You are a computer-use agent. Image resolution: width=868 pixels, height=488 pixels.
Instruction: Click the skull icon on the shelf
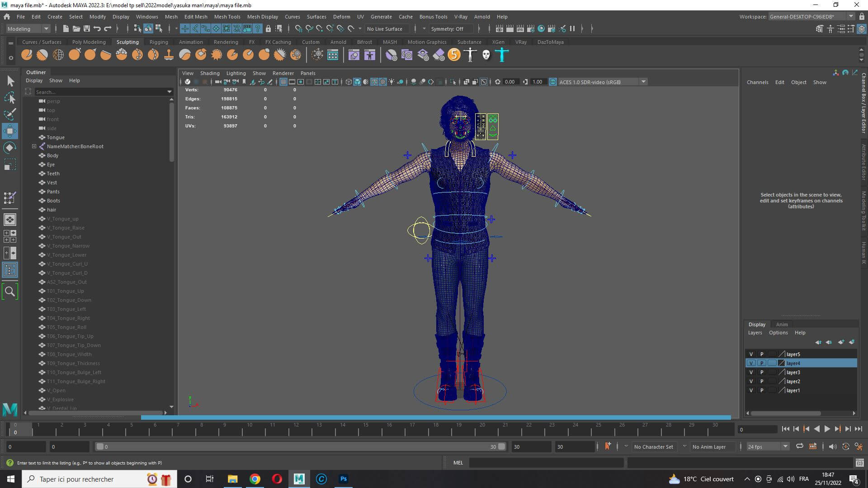tap(486, 55)
